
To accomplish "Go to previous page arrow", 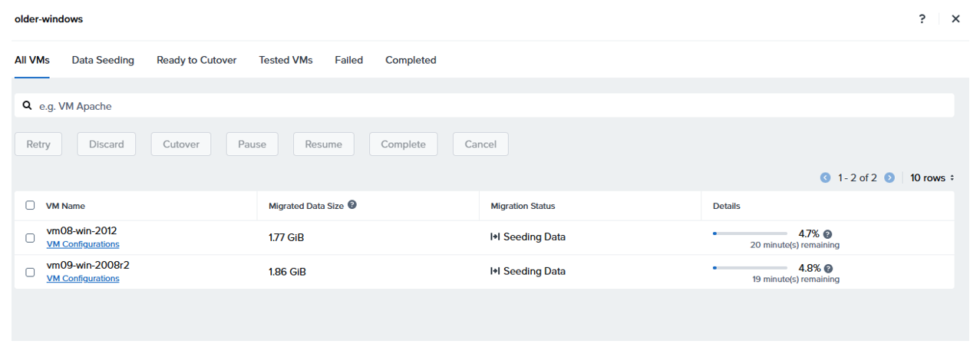I will tap(826, 178).
